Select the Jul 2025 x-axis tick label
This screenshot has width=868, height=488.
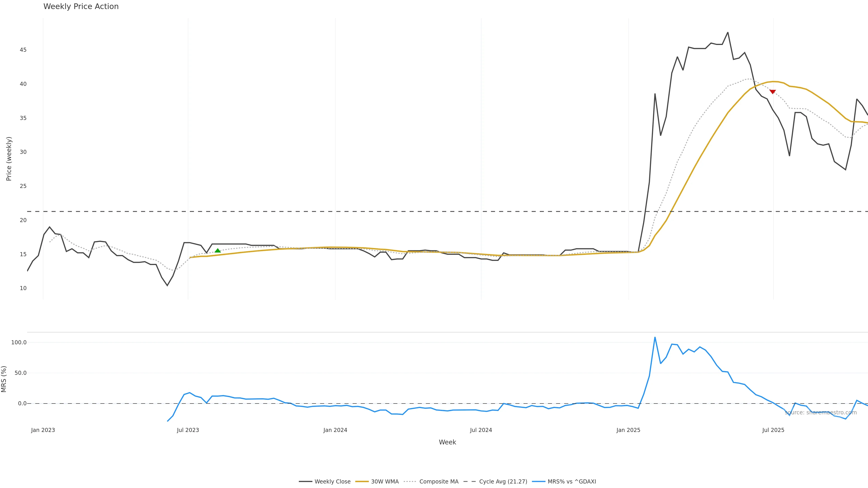tap(773, 430)
